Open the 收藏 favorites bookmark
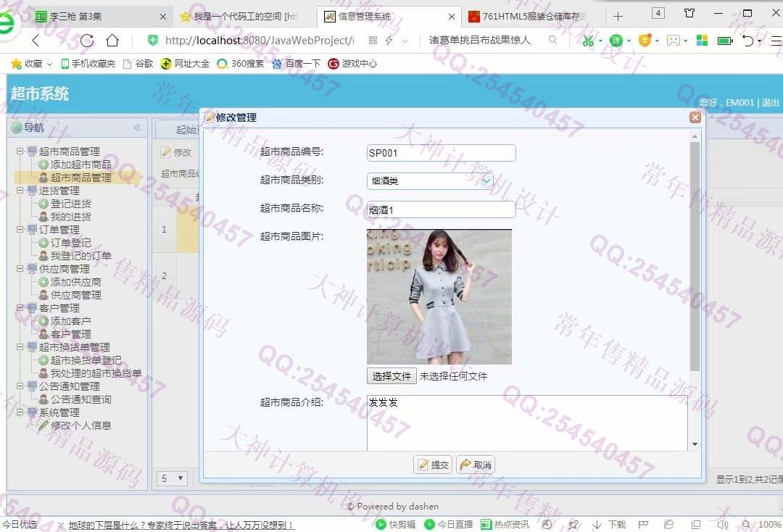This screenshot has width=783, height=532. click(31, 64)
